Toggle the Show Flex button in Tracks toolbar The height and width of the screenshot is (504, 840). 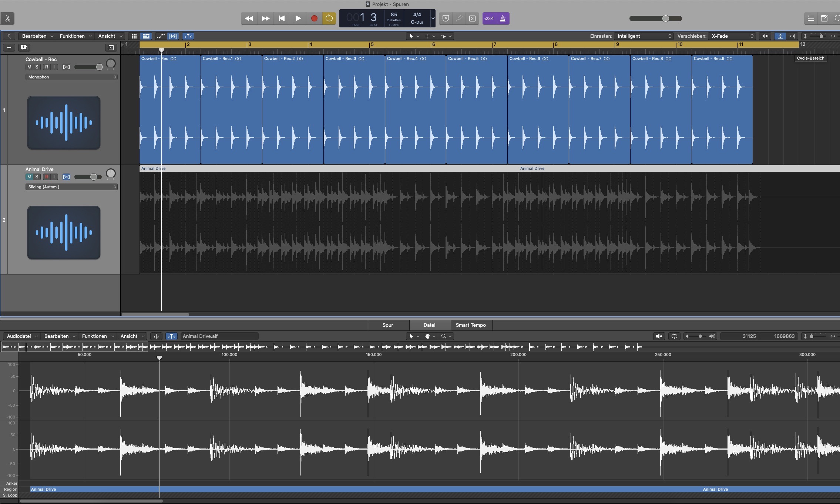(173, 36)
